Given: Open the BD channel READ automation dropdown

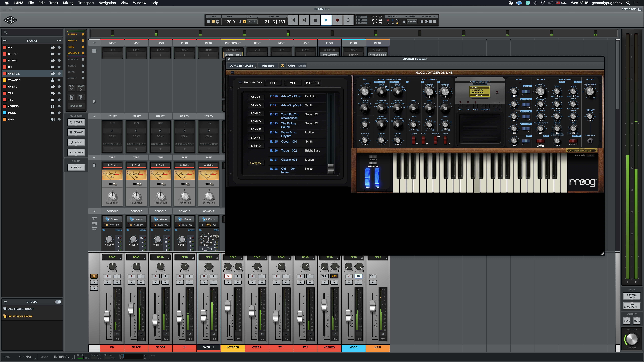Looking at the screenshot, I should pyautogui.click(x=112, y=257).
